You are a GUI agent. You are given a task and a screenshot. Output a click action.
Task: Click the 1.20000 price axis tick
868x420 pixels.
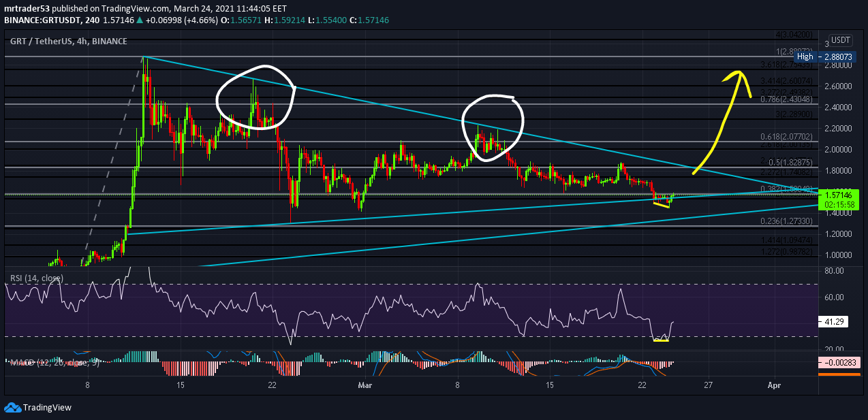click(839, 233)
